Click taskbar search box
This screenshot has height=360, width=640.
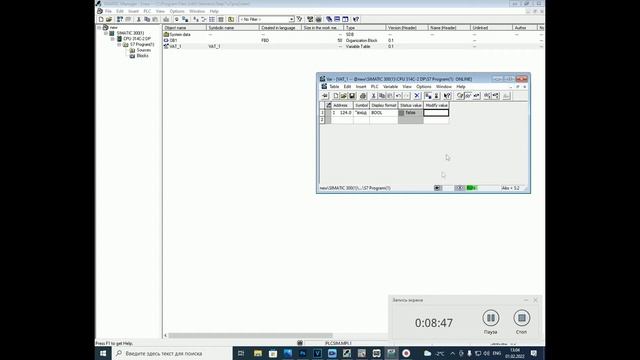[x=172, y=353]
